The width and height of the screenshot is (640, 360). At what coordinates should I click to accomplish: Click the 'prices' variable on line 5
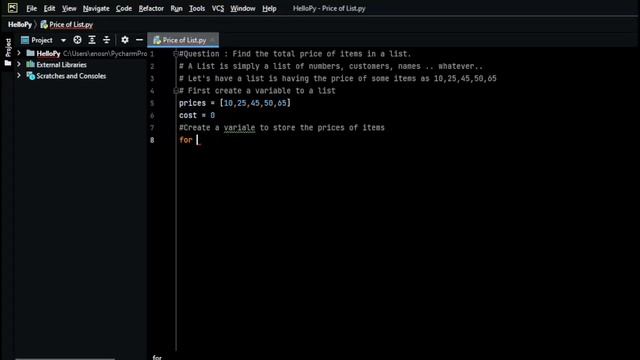[x=192, y=103]
